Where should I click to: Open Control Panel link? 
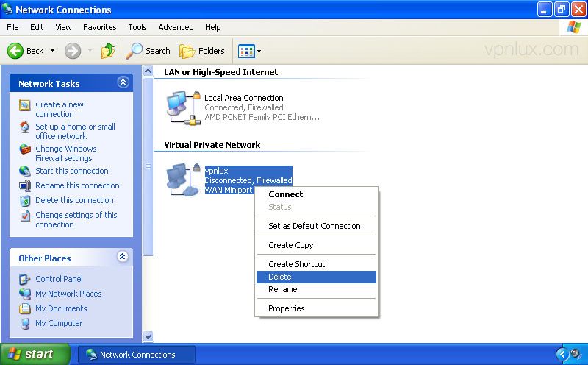point(59,279)
